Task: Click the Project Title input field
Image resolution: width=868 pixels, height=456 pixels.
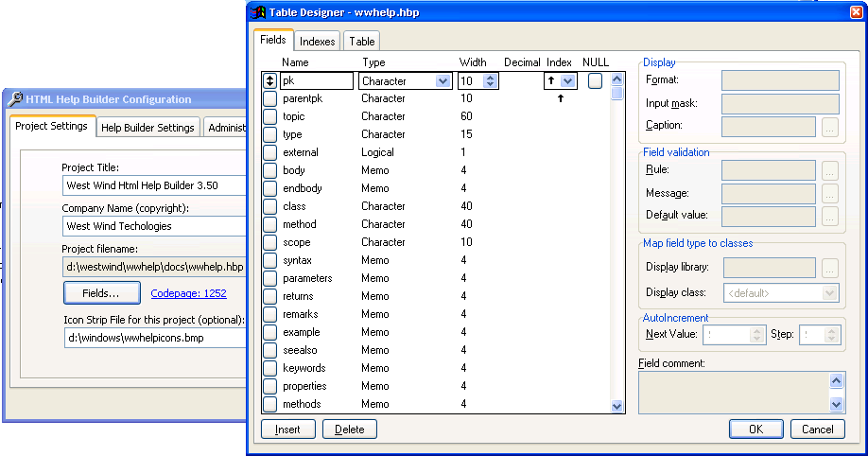Action: tap(154, 185)
